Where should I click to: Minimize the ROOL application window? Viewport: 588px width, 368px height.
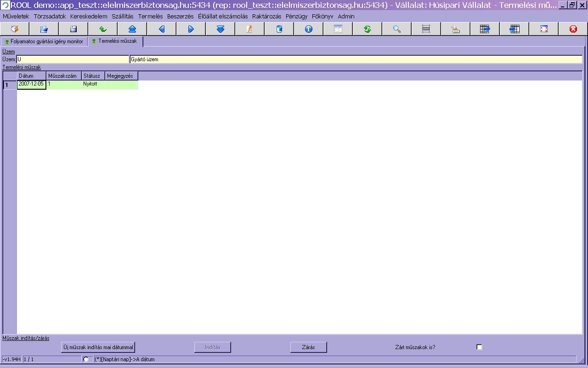click(563, 5)
